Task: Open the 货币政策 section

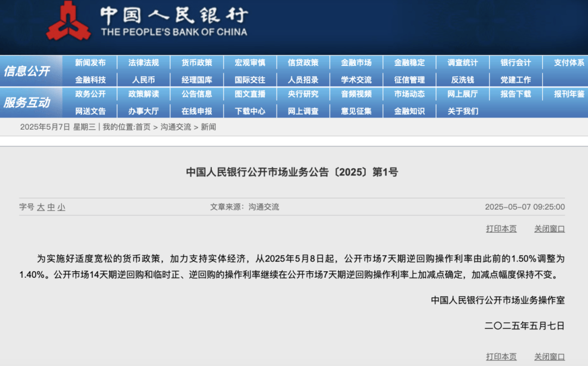Action: pos(197,63)
